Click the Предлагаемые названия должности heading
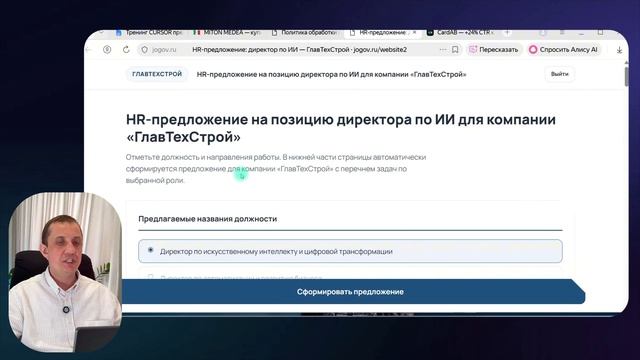 click(207, 219)
